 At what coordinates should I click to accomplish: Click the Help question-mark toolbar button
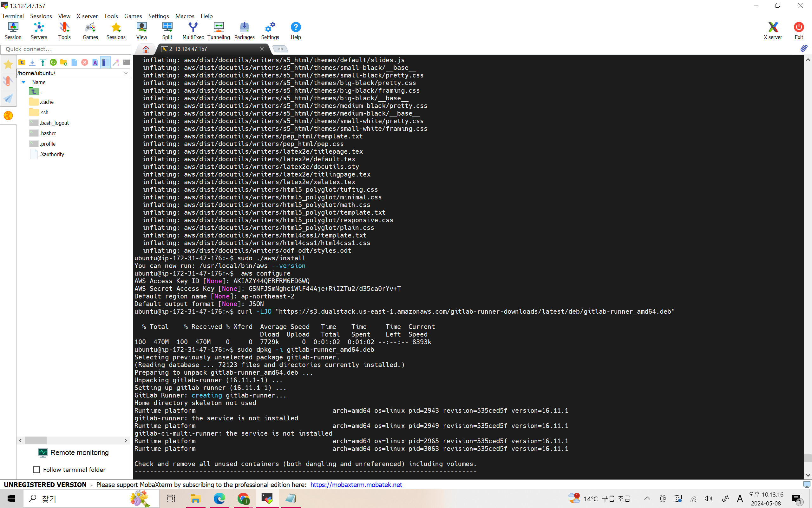click(296, 31)
